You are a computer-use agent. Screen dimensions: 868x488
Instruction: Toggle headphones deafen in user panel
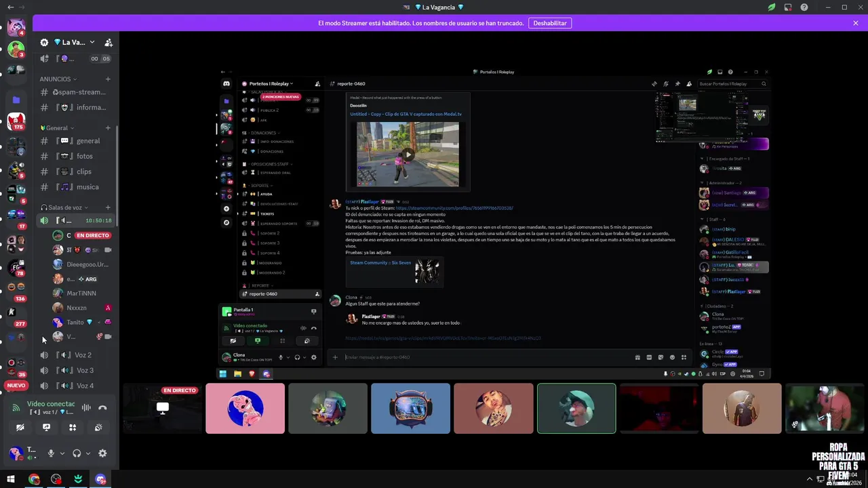[x=77, y=453]
